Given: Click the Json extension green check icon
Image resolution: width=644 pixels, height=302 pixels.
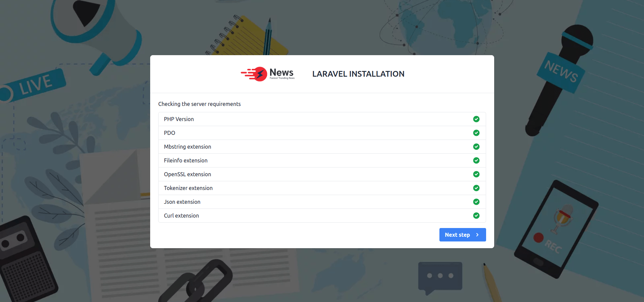Looking at the screenshot, I should (476, 202).
